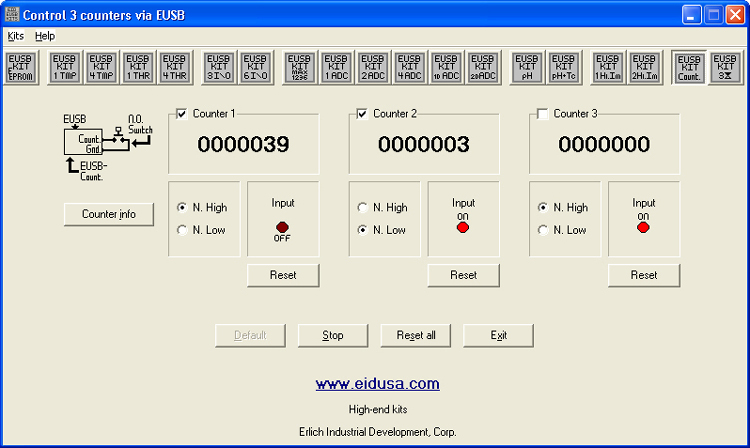Click the EUSB KIT MAX 1236 icon
This screenshot has width=750, height=448.
tap(299, 67)
